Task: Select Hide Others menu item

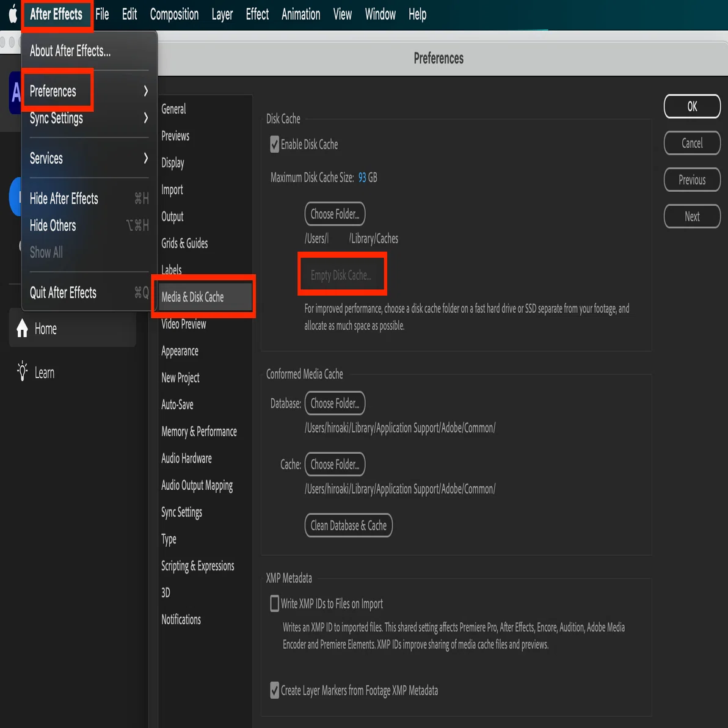Action: (89, 225)
